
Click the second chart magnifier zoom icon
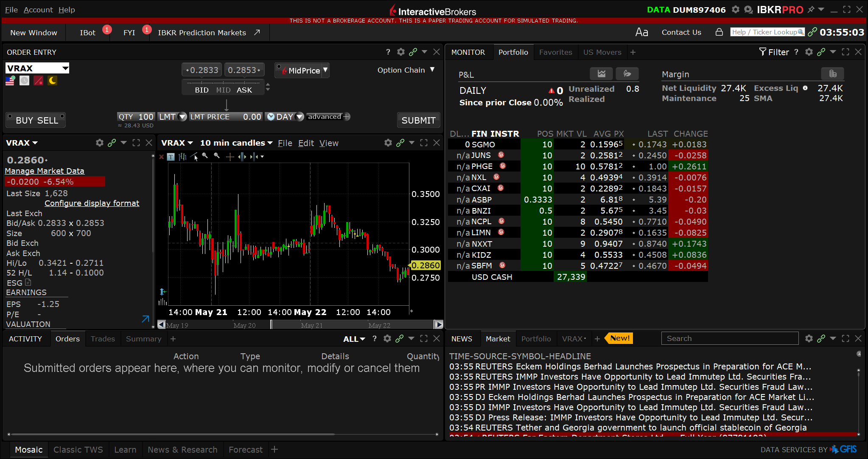tap(217, 156)
